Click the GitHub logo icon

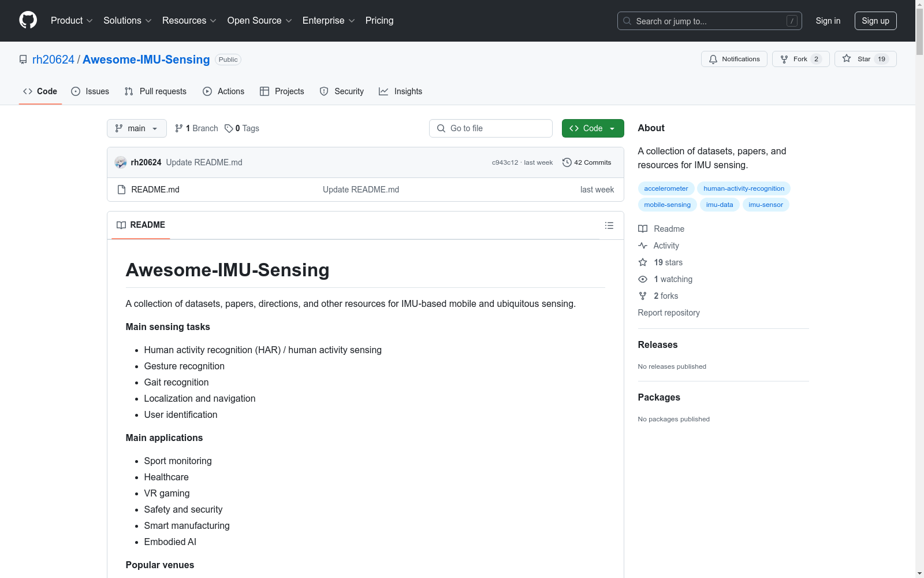(x=28, y=20)
